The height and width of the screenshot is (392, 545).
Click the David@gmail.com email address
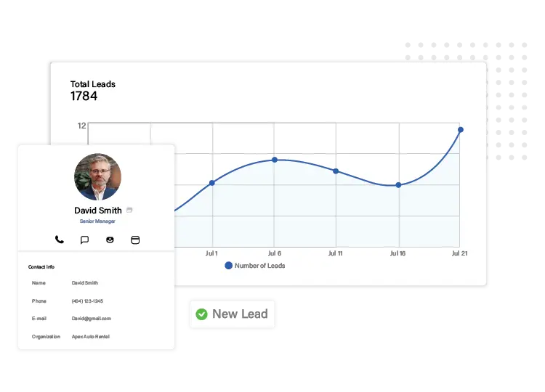pos(91,319)
